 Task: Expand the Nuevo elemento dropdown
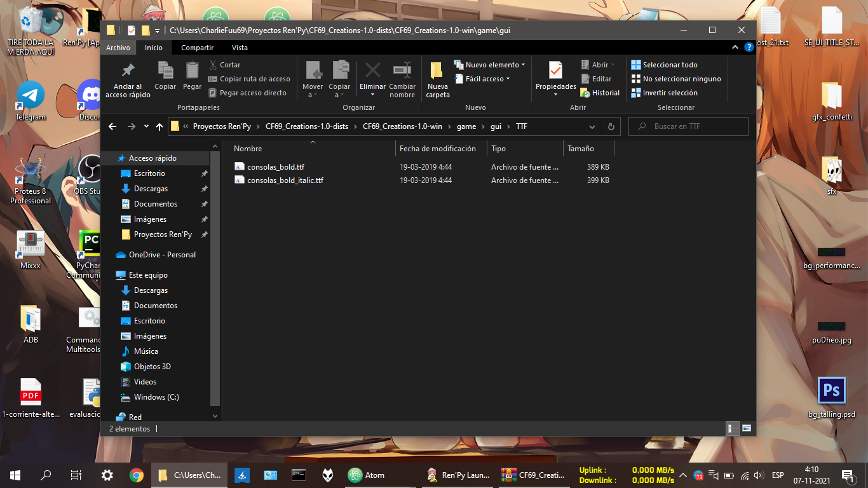490,65
